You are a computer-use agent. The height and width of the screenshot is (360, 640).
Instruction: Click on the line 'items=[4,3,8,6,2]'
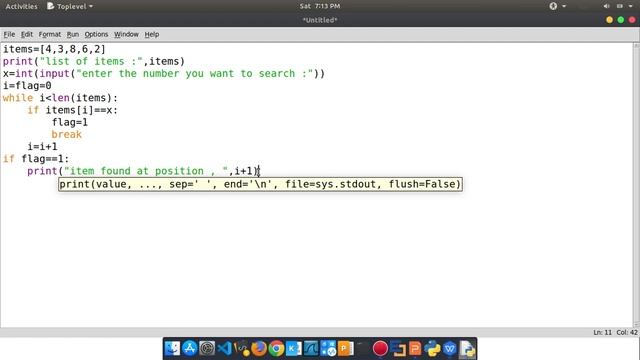pos(54,49)
